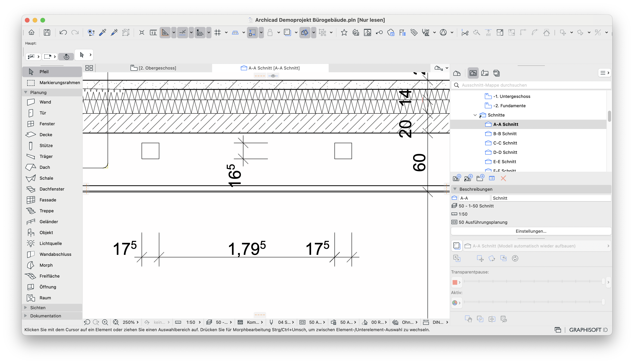This screenshot has height=364, width=634.
Task: Collapse the Planung toolbox group
Action: click(x=25, y=92)
